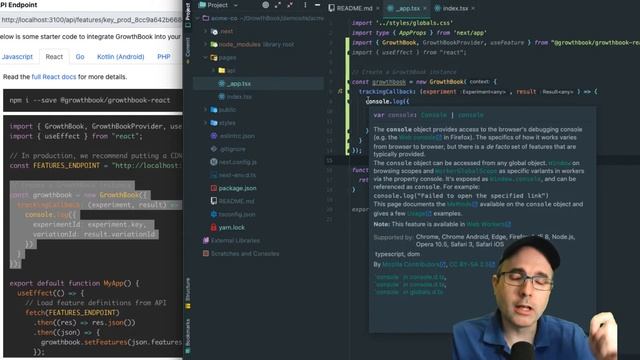Expand the styles folder
This screenshot has width=640, height=360.
(x=205, y=123)
